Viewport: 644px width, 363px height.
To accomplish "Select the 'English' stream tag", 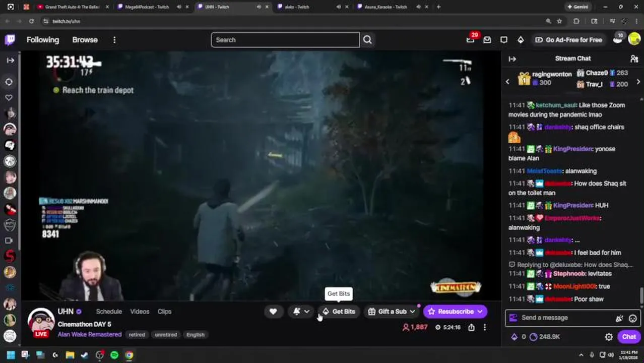I will pyautogui.click(x=196, y=335).
